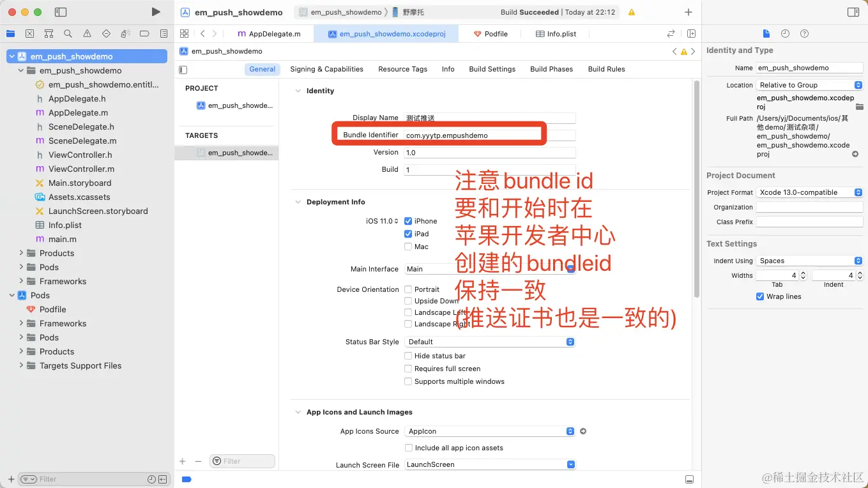Click the targets Filter field
This screenshot has height=488, width=868.
(242, 461)
